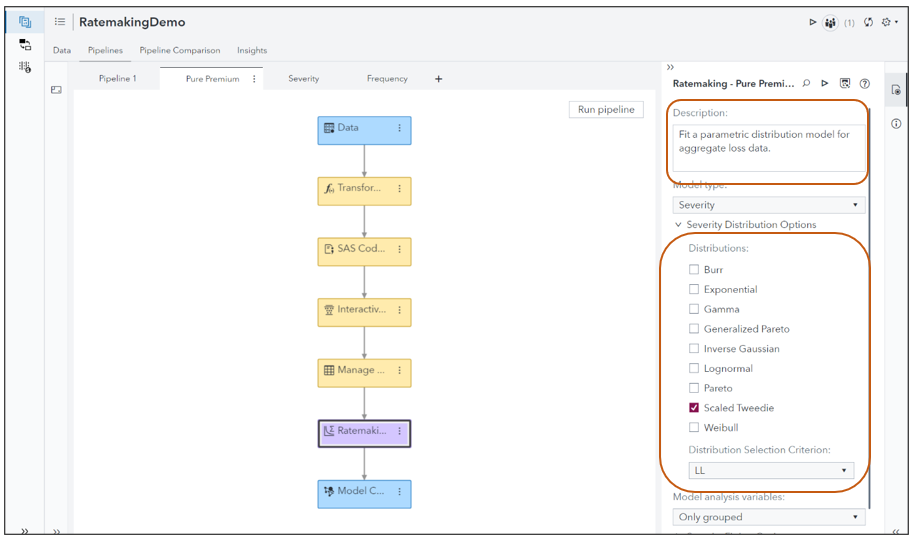The width and height of the screenshot is (912, 538).
Task: Switch to the Pipeline Comparison tab
Action: (x=180, y=50)
